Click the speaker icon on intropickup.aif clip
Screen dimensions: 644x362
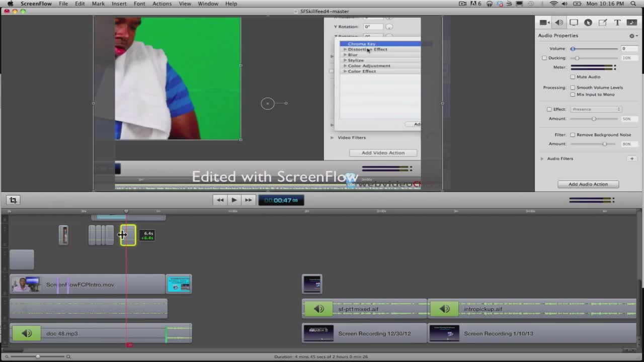(x=445, y=309)
